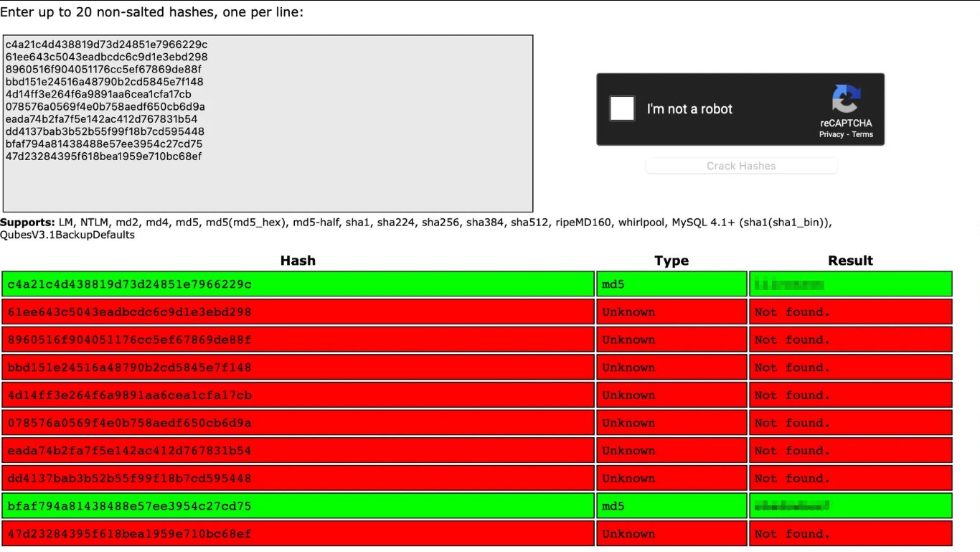
Task: Select hash bbd151e2 in the results table
Action: tap(130, 368)
